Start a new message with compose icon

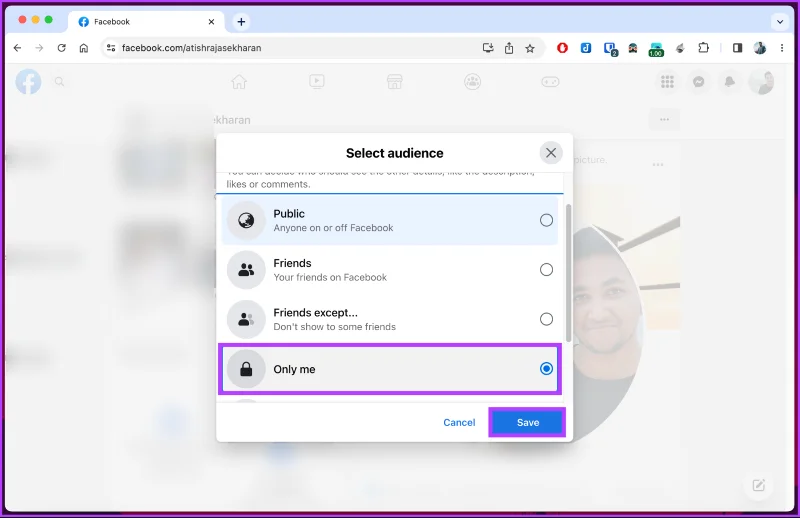[759, 485]
